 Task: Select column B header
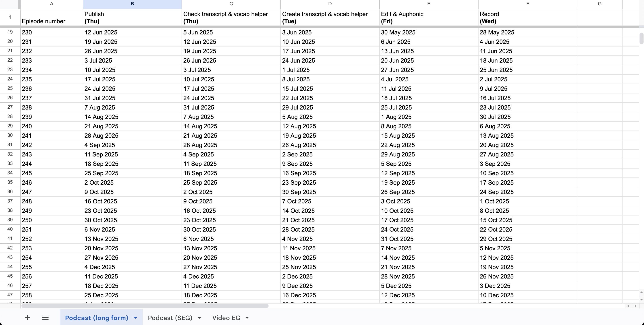[132, 4]
